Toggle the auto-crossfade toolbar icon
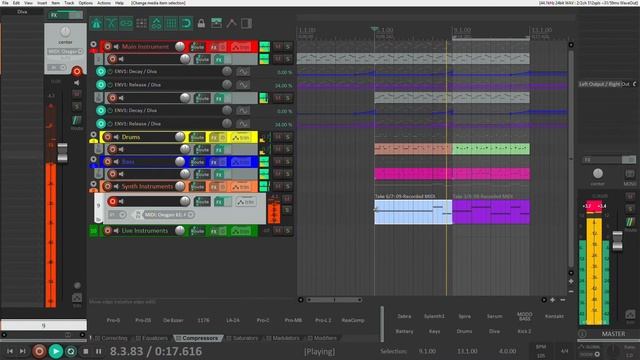 pos(111,23)
